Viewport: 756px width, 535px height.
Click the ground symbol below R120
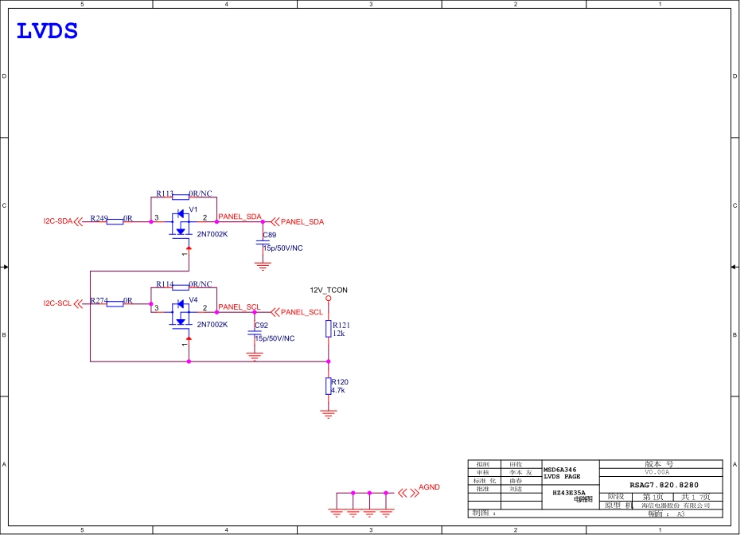coord(328,413)
